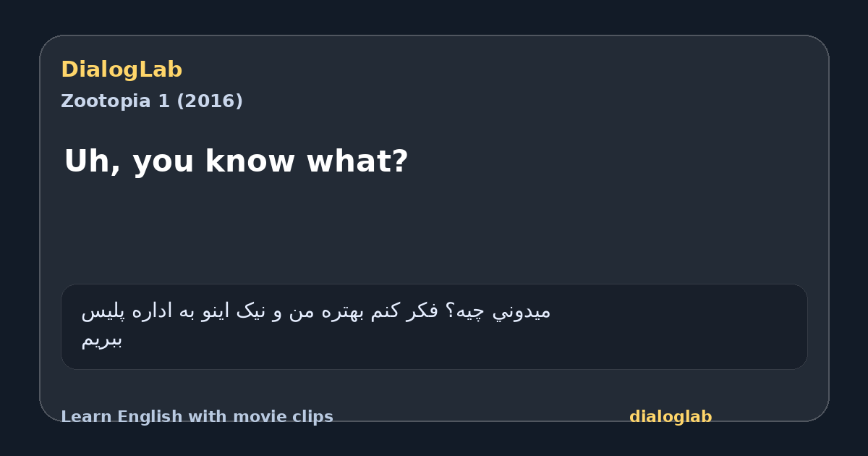Screen dimensions: 868x456
Task: Select the phrase "Uh, you know what?"
Action: pos(236,161)
